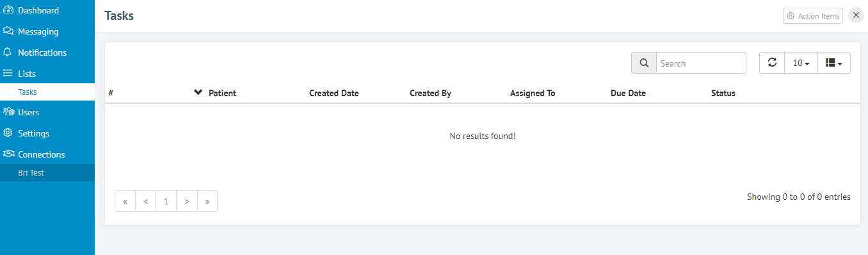Click the search magnifier icon
This screenshot has height=255, width=868.
pos(644,63)
